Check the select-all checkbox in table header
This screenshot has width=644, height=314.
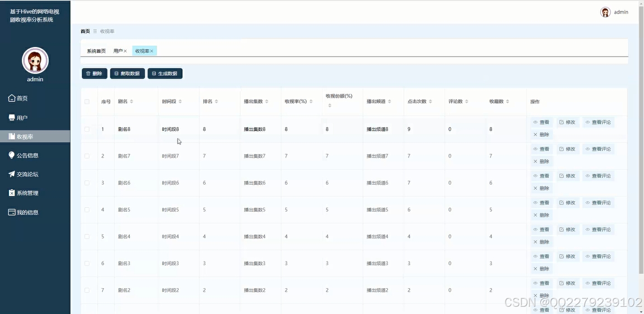(87, 101)
